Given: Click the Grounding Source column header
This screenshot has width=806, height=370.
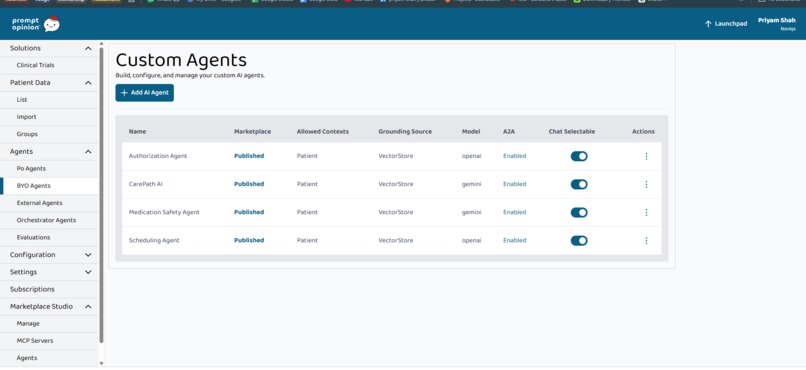Looking at the screenshot, I should [x=405, y=132].
